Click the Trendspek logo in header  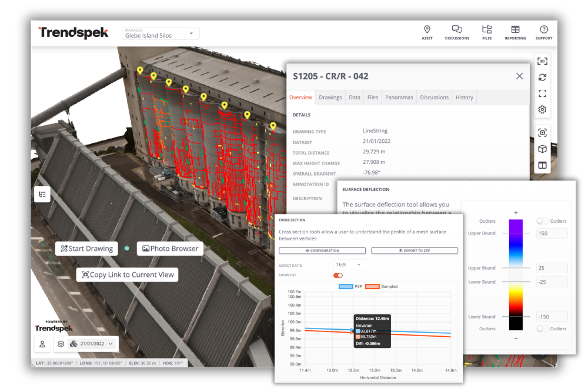73,32
